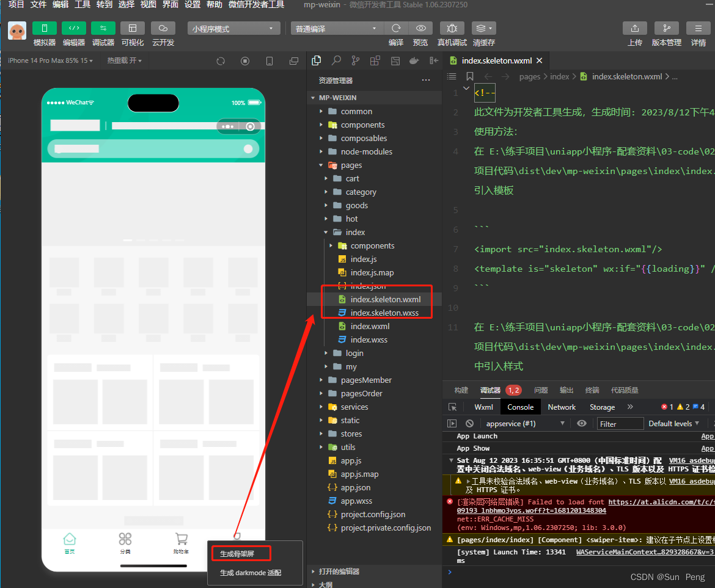715x588 pixels.
Task: Click the element inspector picker icon
Action: pos(452,407)
